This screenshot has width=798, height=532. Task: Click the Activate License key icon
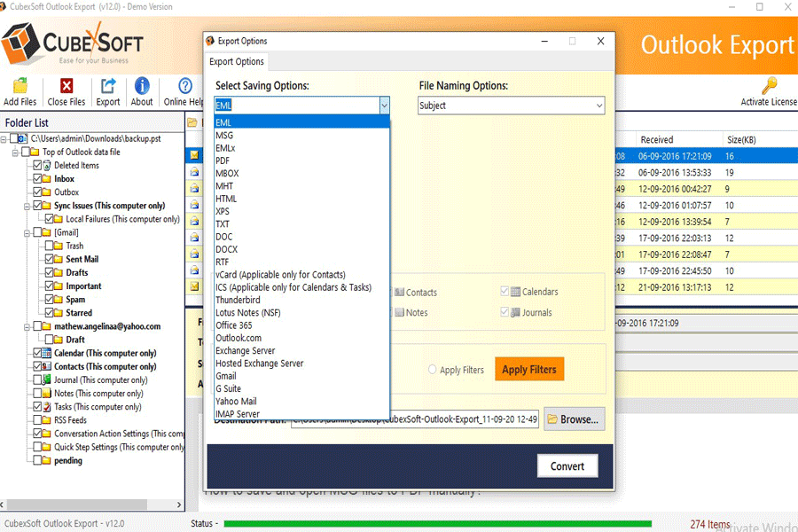click(x=769, y=86)
